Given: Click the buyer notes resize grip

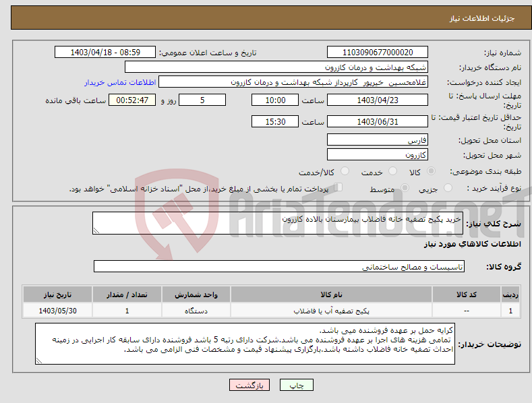Looking at the screenshot, I should [x=39, y=361].
